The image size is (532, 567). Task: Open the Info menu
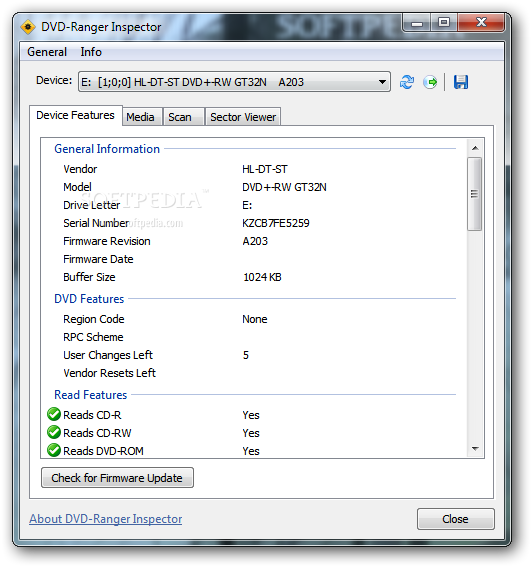click(91, 52)
